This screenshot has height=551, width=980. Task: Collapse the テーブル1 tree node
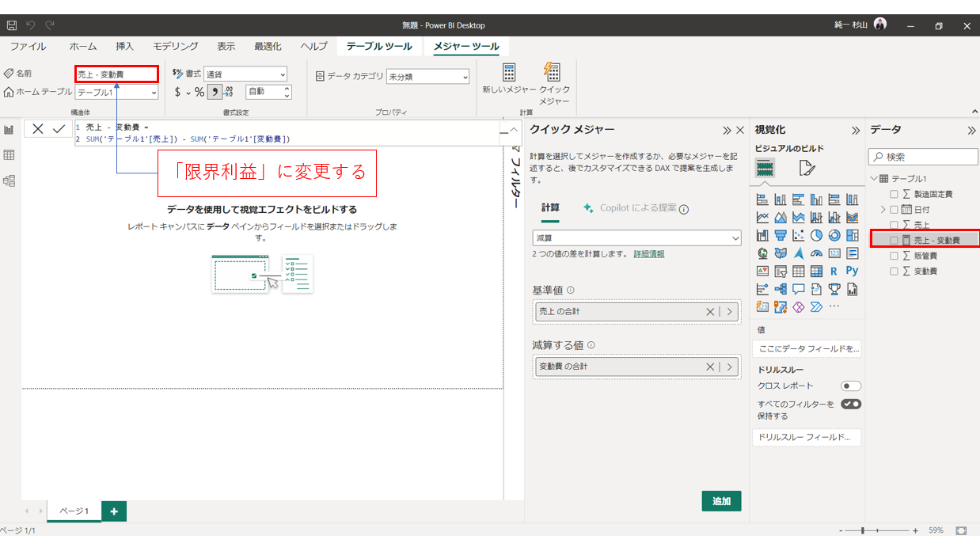click(x=874, y=179)
